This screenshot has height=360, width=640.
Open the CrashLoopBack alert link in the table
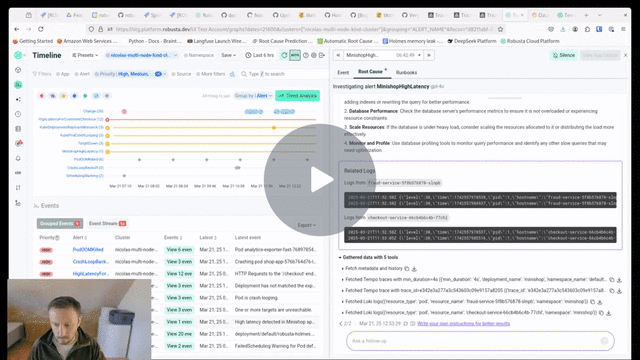[91, 262]
